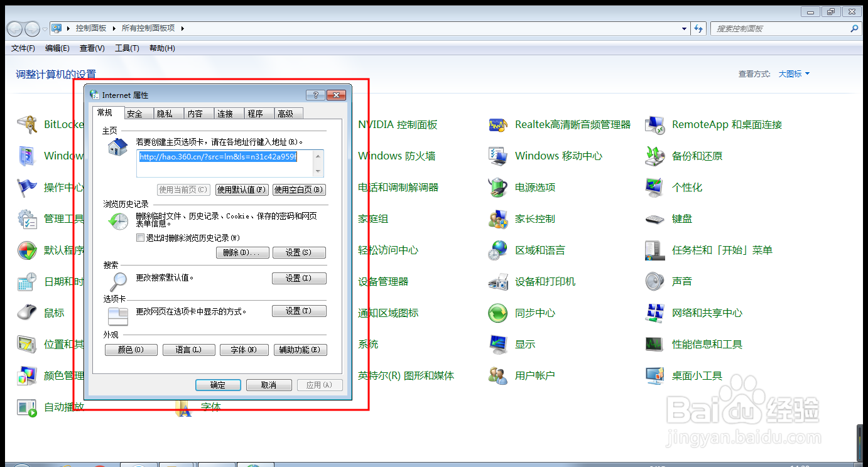Open the View menu
This screenshot has width=868, height=467.
[92, 48]
